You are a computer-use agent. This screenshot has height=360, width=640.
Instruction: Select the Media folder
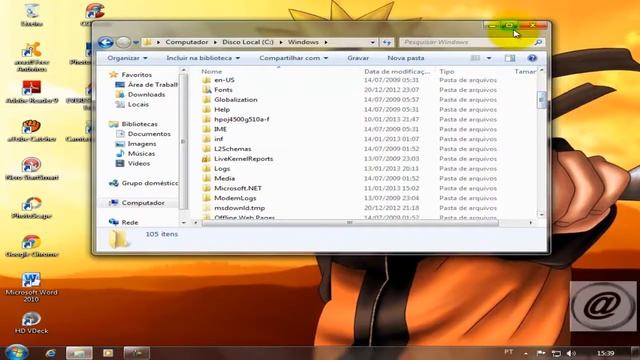(224, 178)
